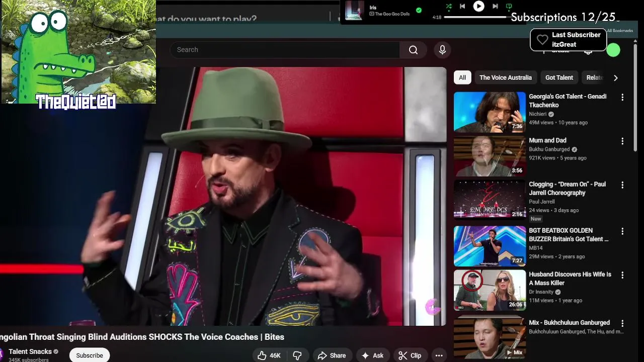Viewport: 644px width, 362px height.
Task: Select the Related filter chip
Action: (x=594, y=77)
